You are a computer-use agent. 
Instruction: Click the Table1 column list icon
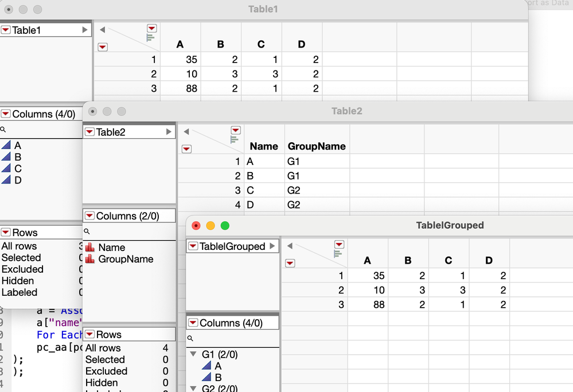150,37
